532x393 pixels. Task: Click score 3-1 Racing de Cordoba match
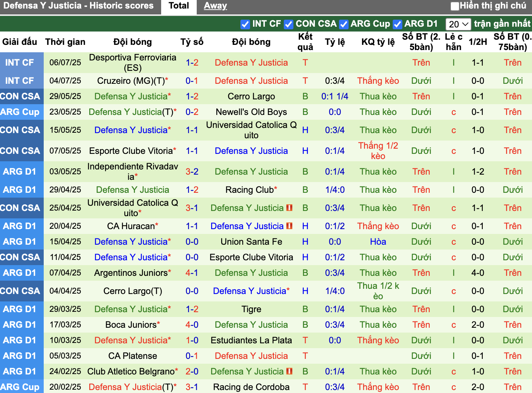point(192,387)
